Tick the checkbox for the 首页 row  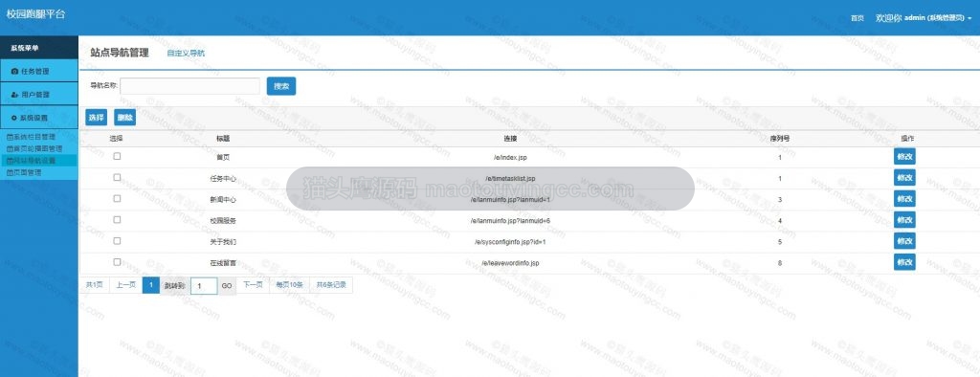click(117, 156)
